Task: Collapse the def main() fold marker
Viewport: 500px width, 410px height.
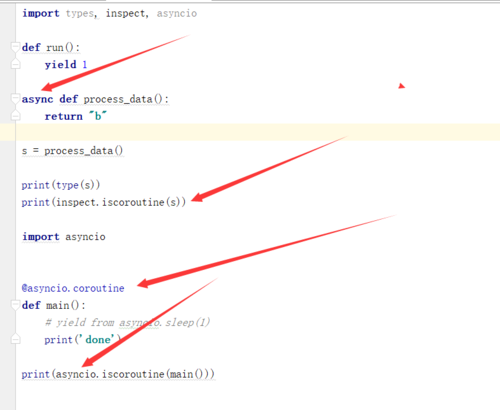Action: [15, 305]
